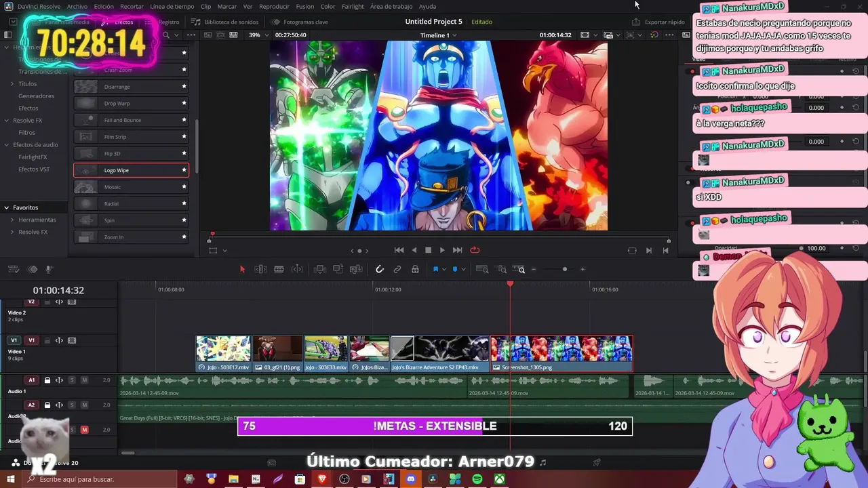Click the zoom out minus button
The image size is (868, 488).
click(534, 269)
